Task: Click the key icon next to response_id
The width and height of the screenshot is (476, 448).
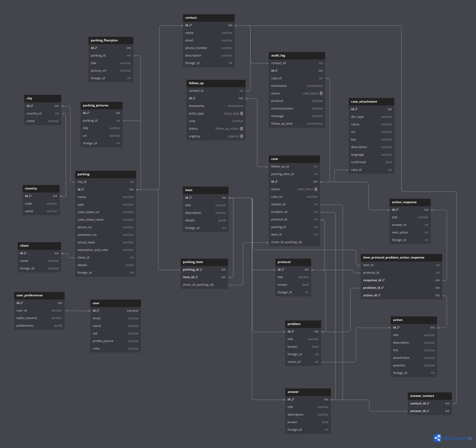Action: [x=383, y=280]
